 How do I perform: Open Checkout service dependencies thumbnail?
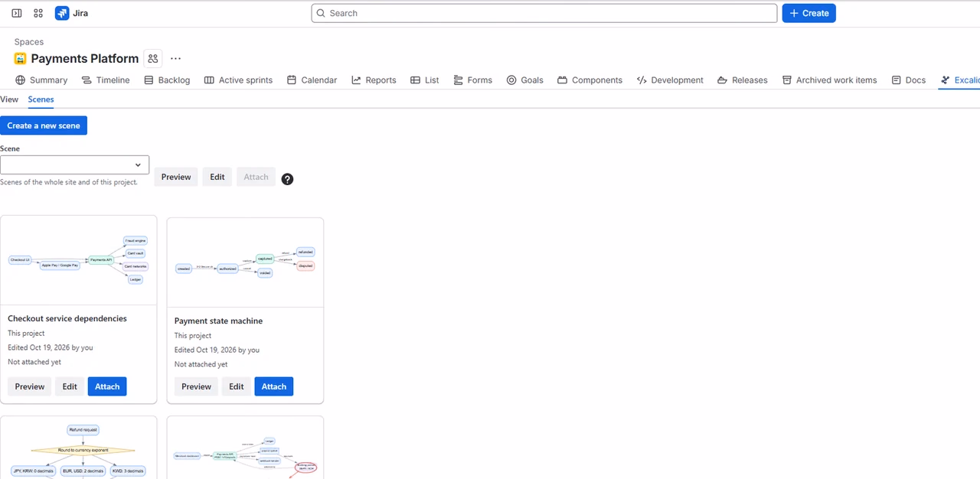(x=79, y=260)
